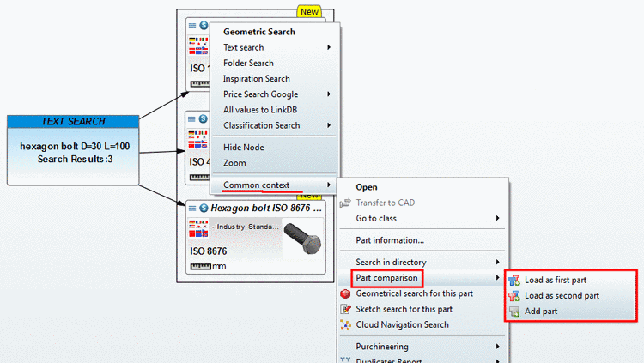644x363 pixels.
Task: Expand the Text search submenu arrow
Action: point(329,47)
